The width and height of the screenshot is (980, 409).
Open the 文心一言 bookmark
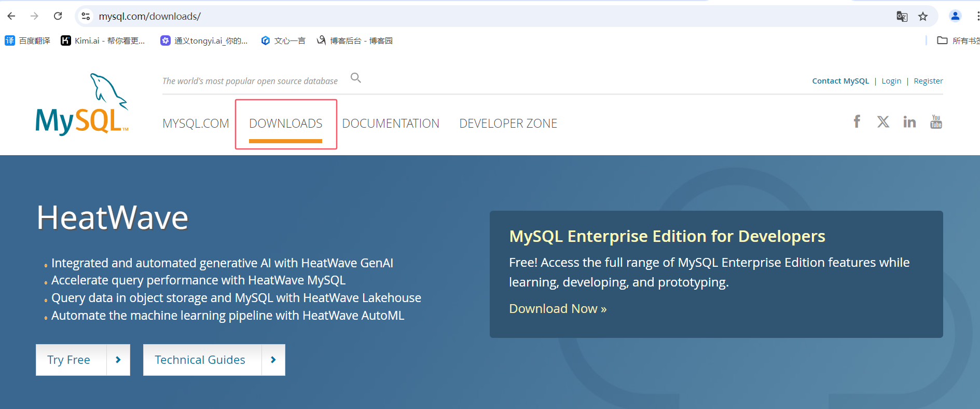[x=283, y=40]
